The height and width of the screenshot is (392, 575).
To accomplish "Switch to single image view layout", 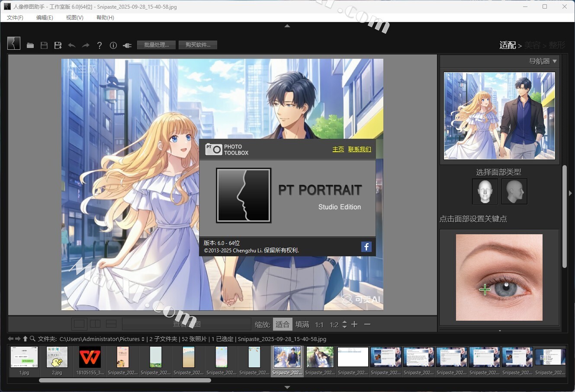I will [x=79, y=324].
